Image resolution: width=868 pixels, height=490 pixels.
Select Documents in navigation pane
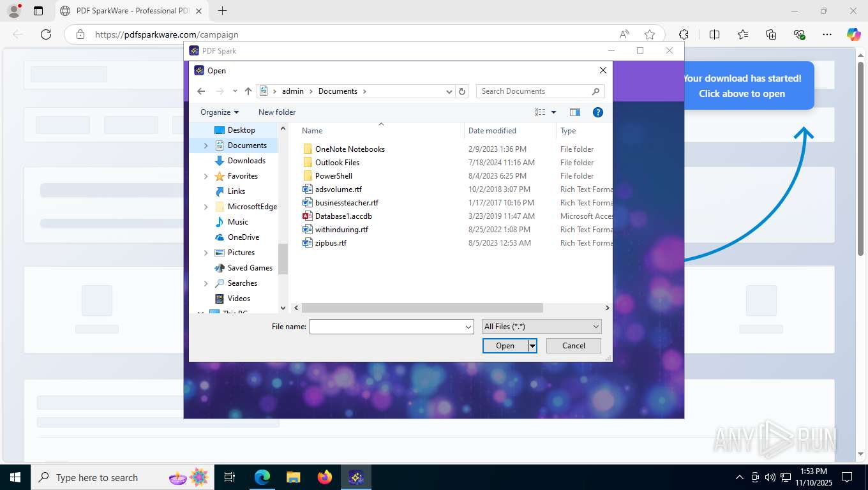point(246,145)
